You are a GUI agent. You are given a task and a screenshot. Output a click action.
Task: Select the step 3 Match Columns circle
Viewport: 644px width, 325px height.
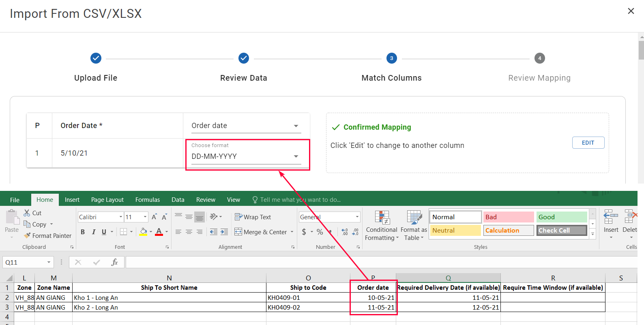(x=392, y=58)
